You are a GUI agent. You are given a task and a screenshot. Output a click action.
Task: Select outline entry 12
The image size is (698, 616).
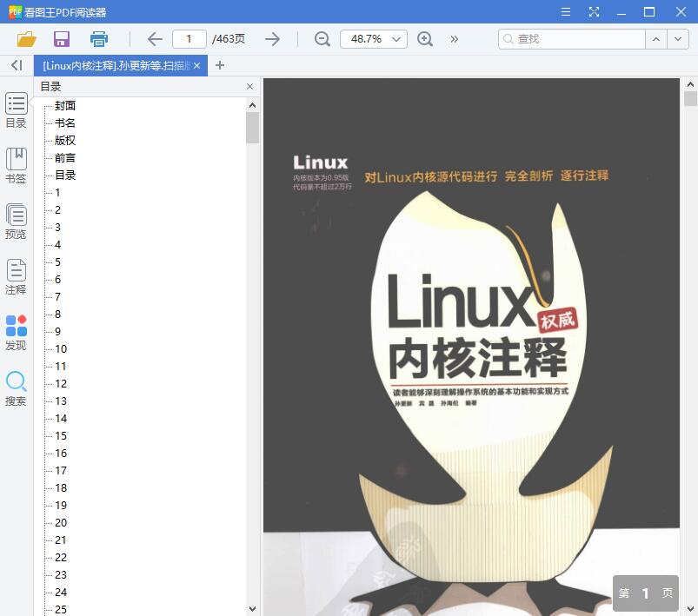[61, 383]
